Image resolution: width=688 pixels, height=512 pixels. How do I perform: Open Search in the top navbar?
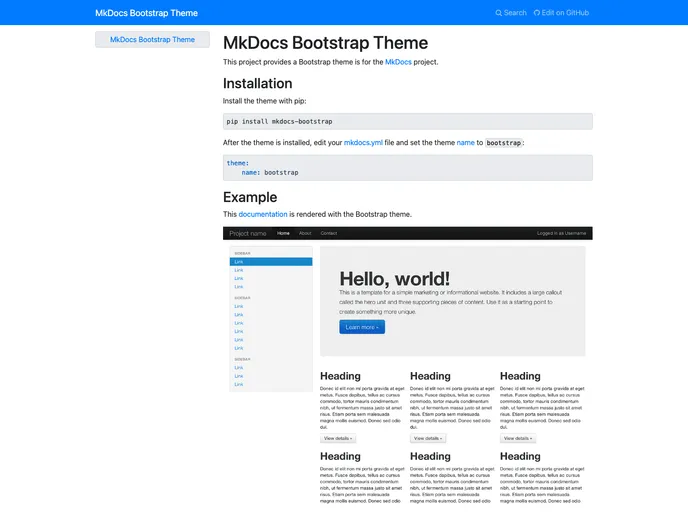pos(511,13)
